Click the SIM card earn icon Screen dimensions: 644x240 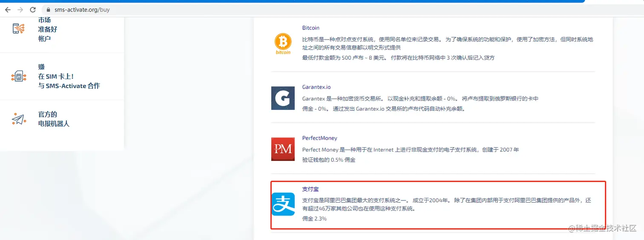19,76
